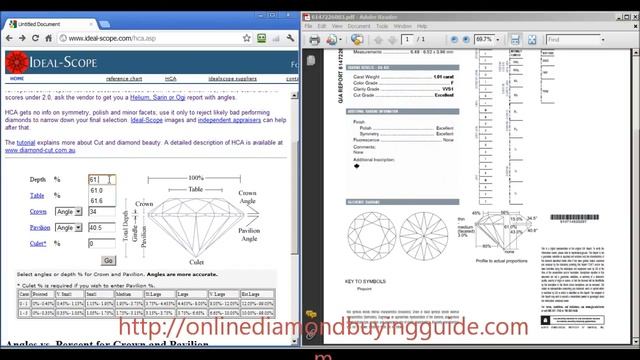The image size is (640, 360).
Task: Open the Document menu in Adobe Reader
Action: coord(359,26)
